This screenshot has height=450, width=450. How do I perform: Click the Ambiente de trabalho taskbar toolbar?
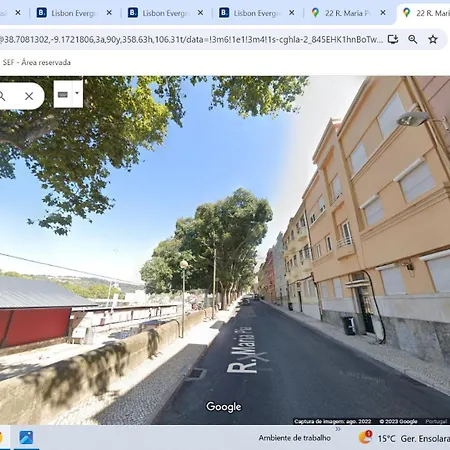pos(295,438)
